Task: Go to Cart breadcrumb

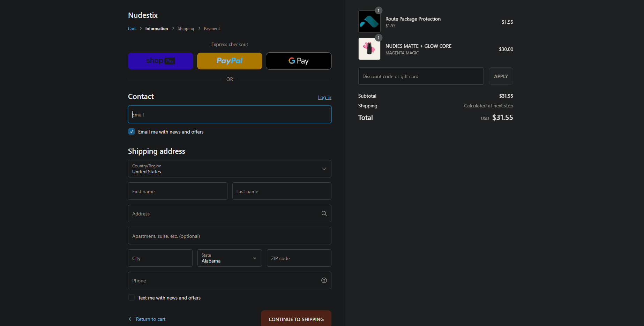Action: pos(132,29)
